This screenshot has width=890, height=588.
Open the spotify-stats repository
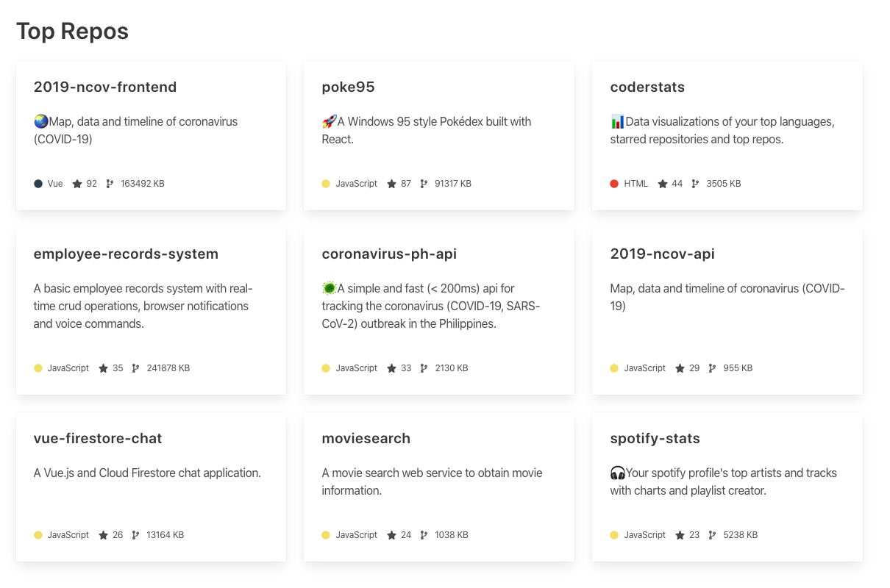pos(655,438)
